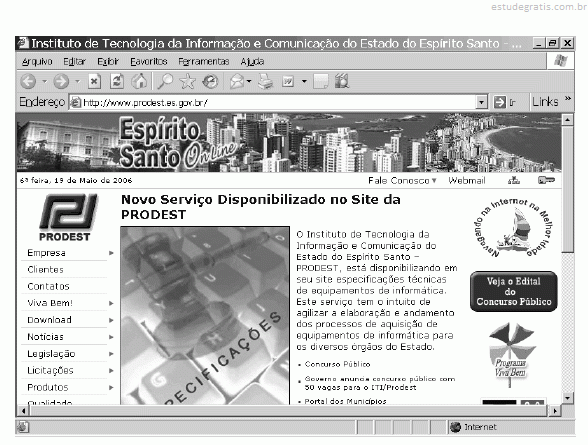The height and width of the screenshot is (445, 588).
Task: Click the Espírito Santo OnLine banner
Action: (289, 143)
